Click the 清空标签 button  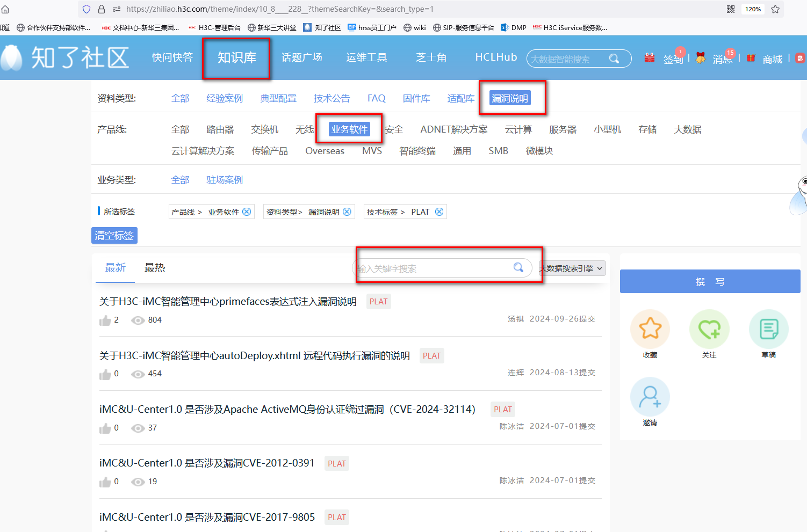(114, 236)
